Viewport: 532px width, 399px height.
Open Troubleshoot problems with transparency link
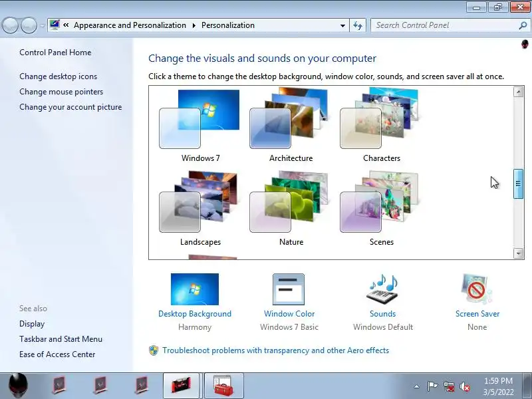[275, 350]
